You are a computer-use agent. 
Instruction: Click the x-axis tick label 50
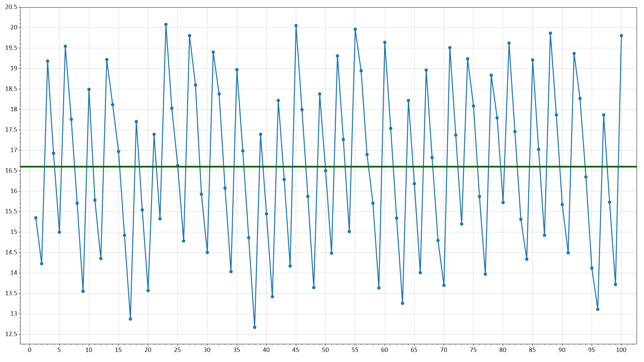point(325,350)
